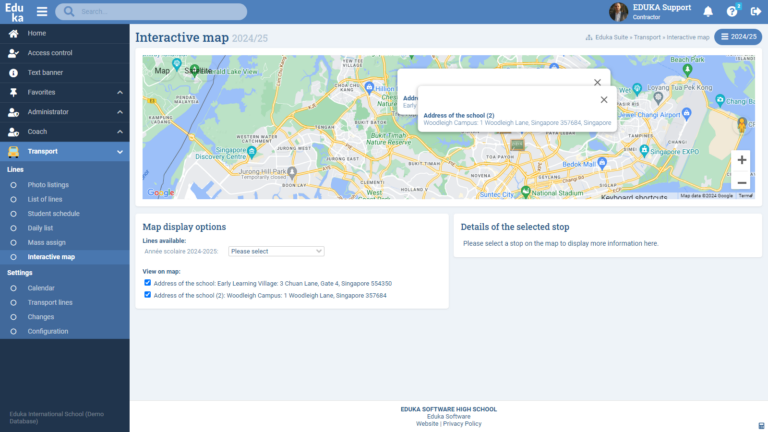
Task: Focus the top Search field
Action: tap(151, 11)
